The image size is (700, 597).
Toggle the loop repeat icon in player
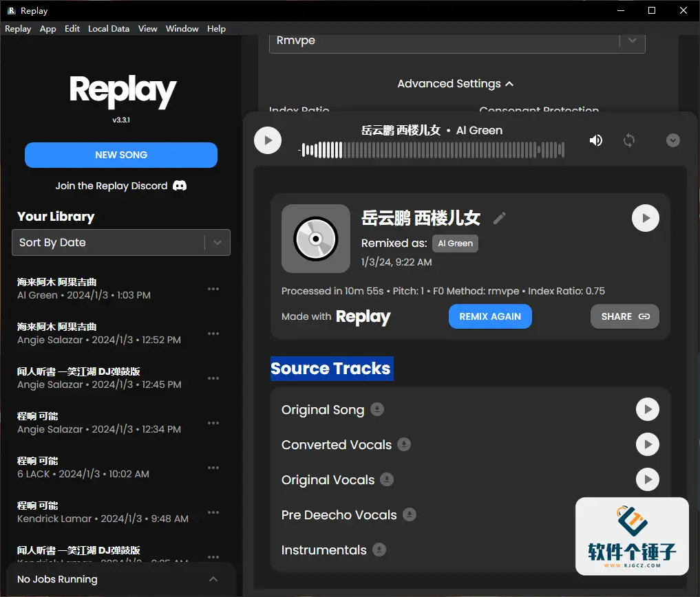(x=629, y=140)
